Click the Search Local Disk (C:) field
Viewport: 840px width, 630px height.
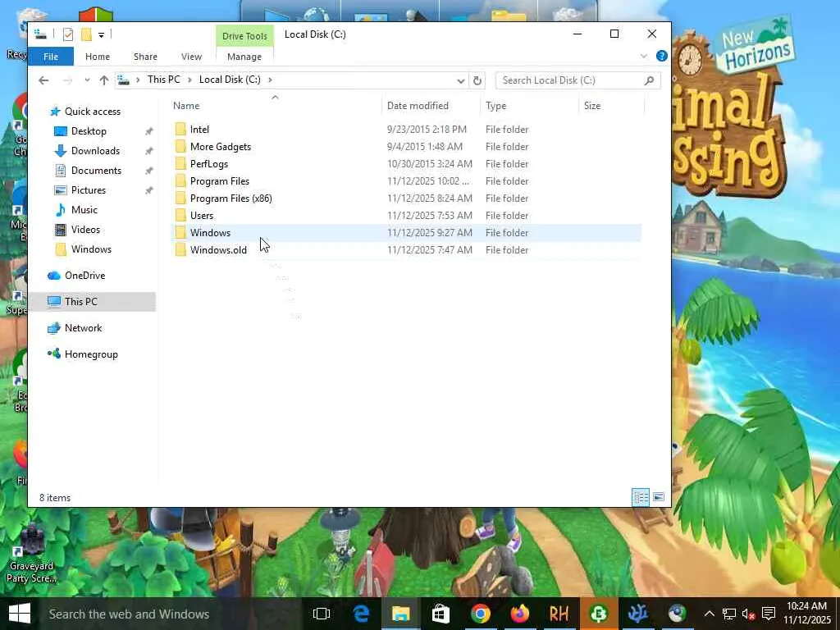[x=578, y=80]
